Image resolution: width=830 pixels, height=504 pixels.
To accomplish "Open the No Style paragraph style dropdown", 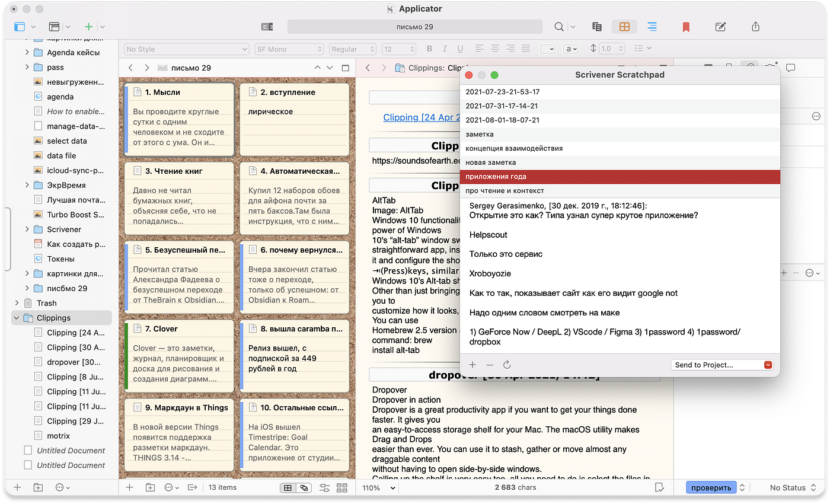I will 187,49.
